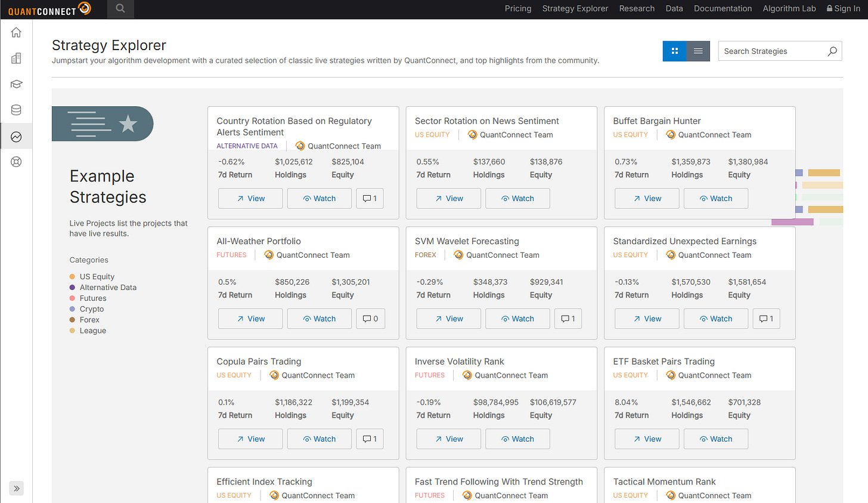The image size is (868, 503).
Task: Open comments on All-Weather Portfolio card
Action: coord(370,319)
